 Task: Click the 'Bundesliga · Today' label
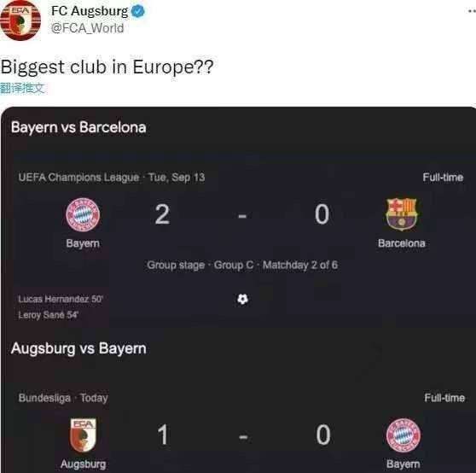click(63, 398)
